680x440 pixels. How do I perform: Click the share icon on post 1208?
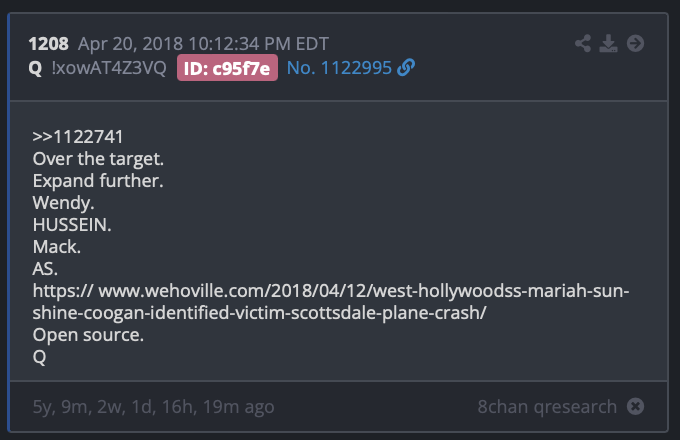pos(583,43)
